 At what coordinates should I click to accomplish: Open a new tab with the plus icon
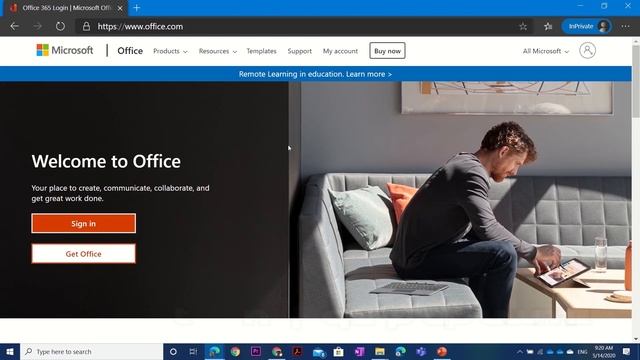click(137, 8)
